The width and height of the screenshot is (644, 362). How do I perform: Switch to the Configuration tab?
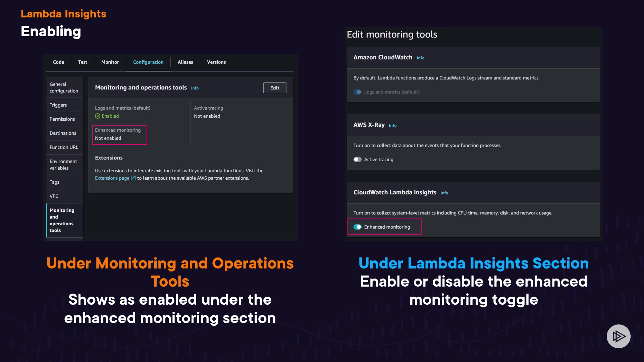(x=148, y=62)
